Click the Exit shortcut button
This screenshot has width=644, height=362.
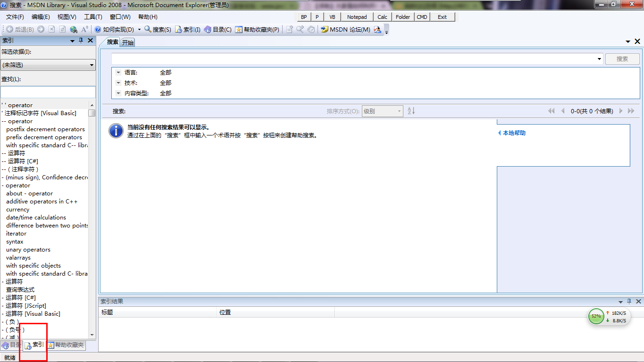(442, 17)
